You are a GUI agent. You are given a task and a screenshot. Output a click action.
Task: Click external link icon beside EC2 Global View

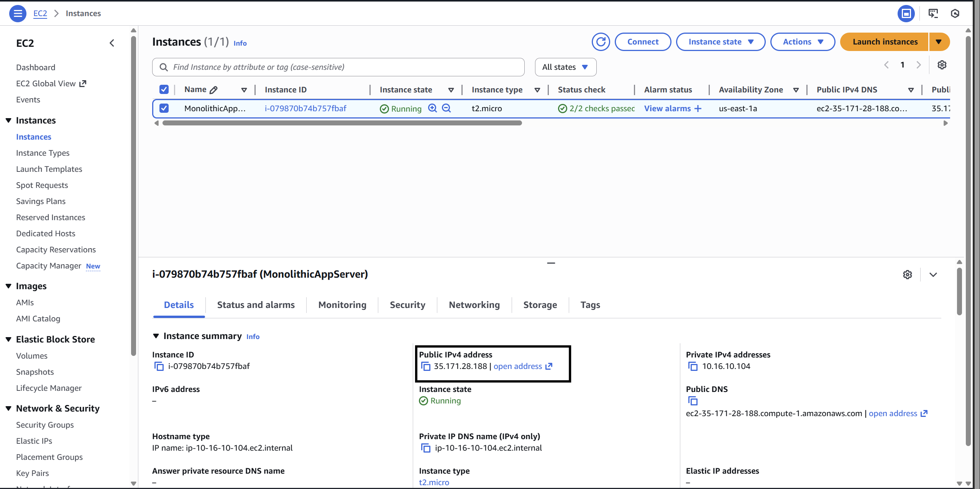coord(83,84)
